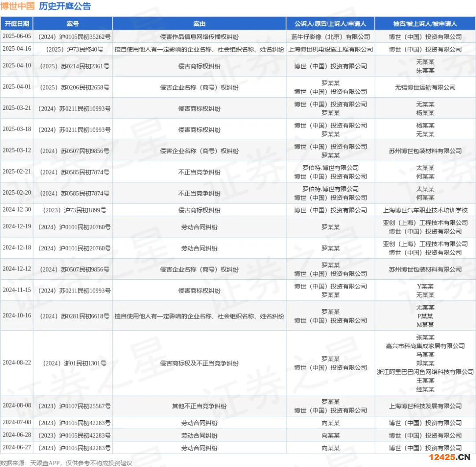Open case (2025)沪73民终40号

[73, 49]
